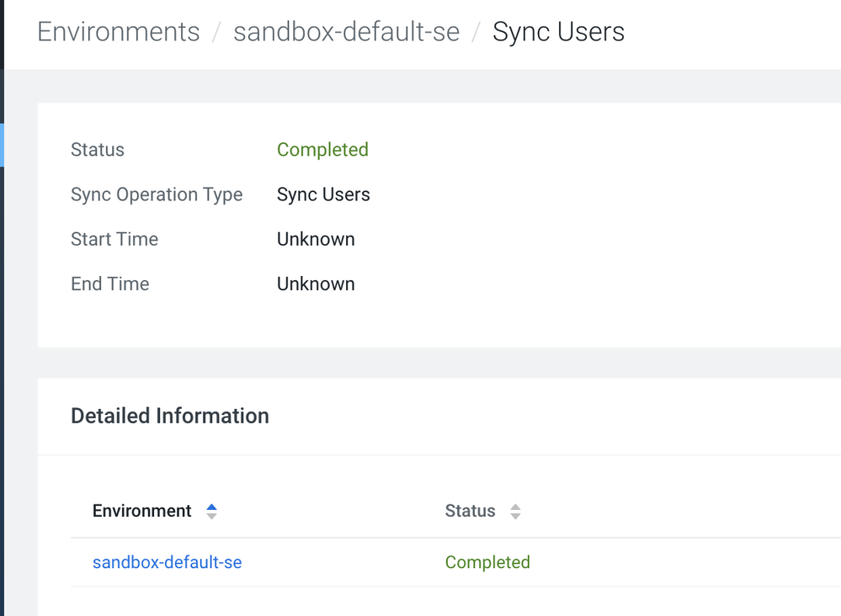Click the Sync Users breadcrumb title
Image resolution: width=841 pixels, height=616 pixels.
click(x=558, y=32)
